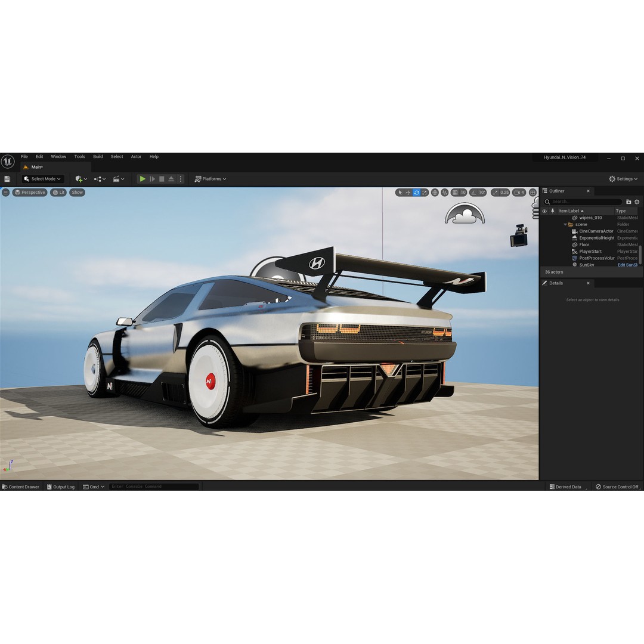Screen dimensions: 644x644
Task: Select the cine camera actor icon in viewport
Action: (519, 236)
